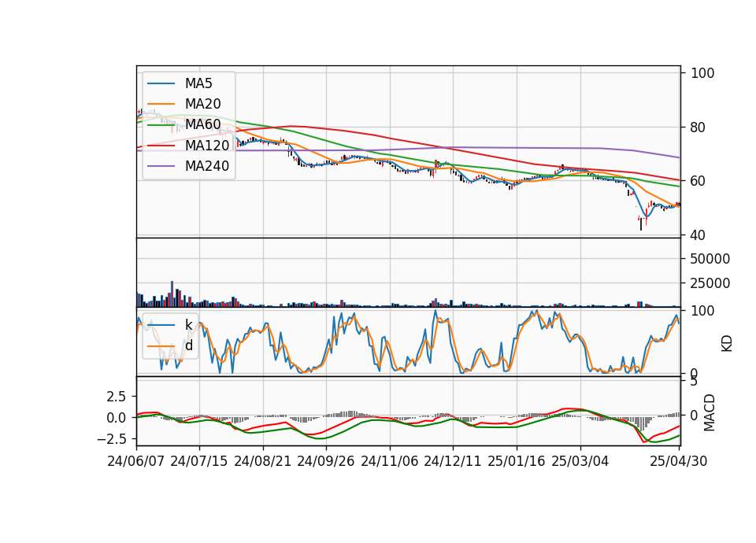
Task: Click the 25/04/30 date axis label
Action: click(x=679, y=461)
